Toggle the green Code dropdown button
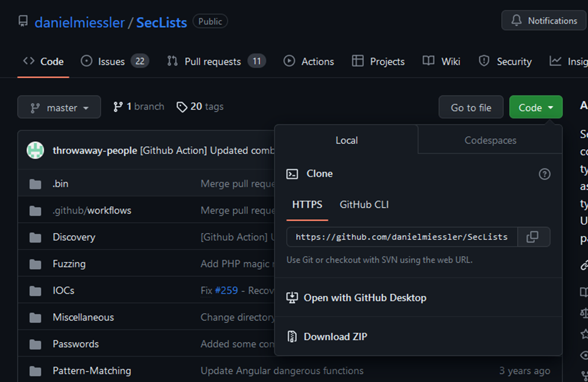 (x=536, y=107)
